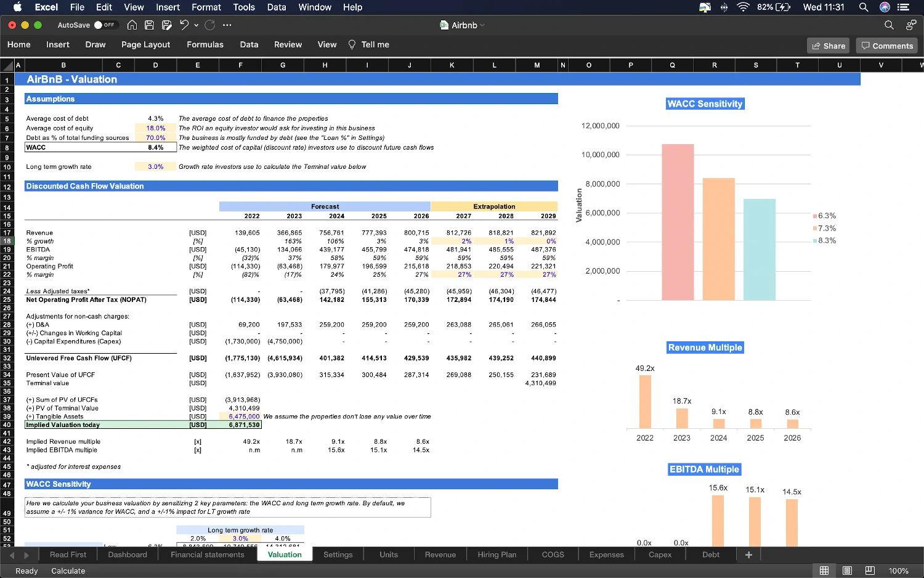
Task: Open the more options ellipsis in toolbar
Action: pos(227,25)
